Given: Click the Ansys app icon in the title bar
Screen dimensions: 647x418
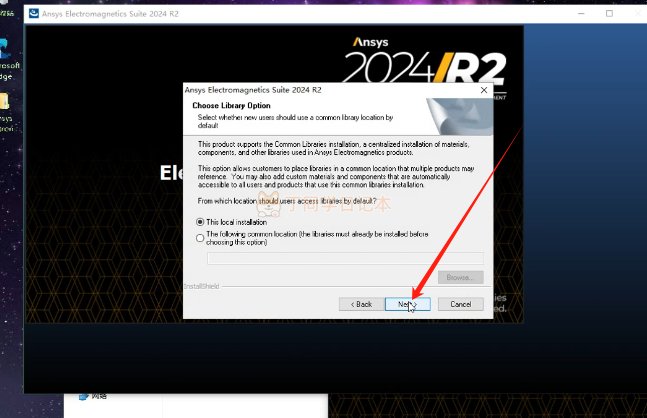Looking at the screenshot, I should coord(33,14).
